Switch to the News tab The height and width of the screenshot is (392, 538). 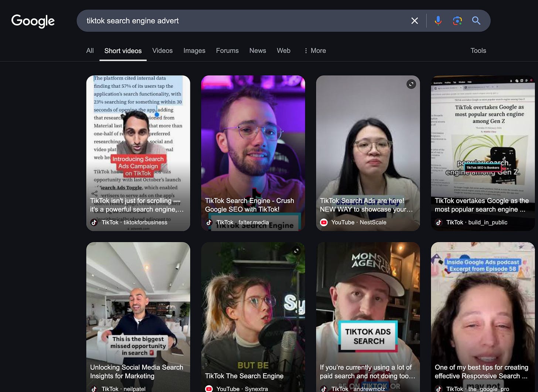click(258, 51)
